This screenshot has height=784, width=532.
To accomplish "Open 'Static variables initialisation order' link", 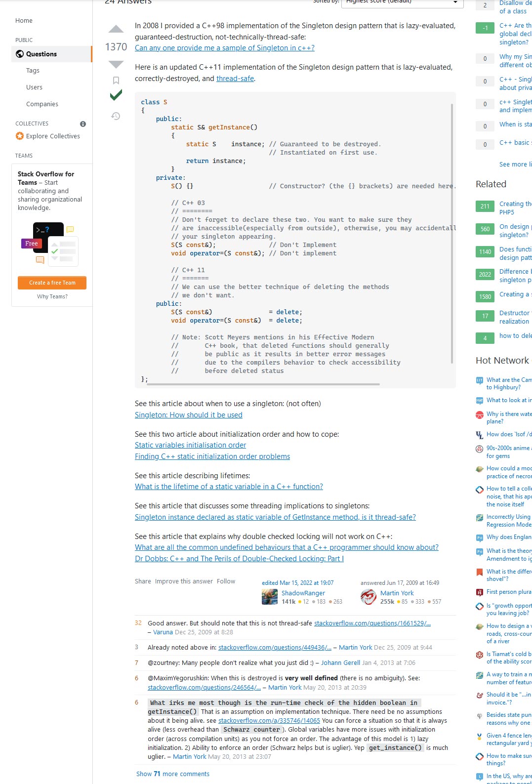I will coord(190,445).
